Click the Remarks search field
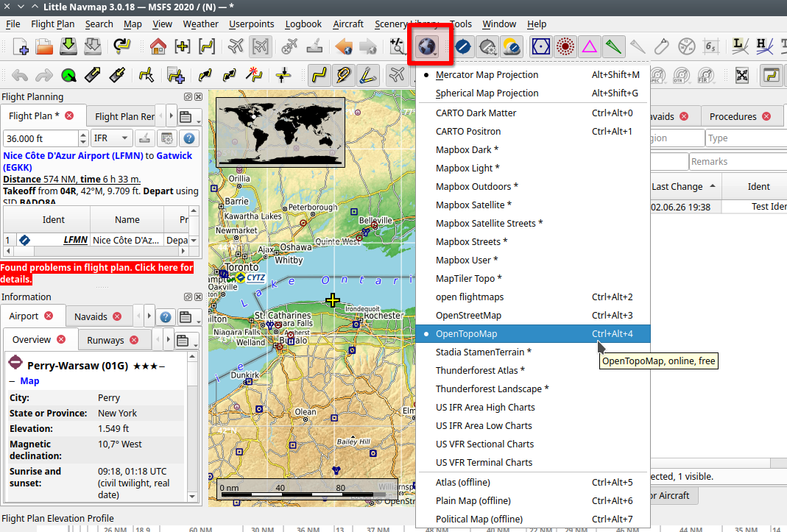 [738, 162]
